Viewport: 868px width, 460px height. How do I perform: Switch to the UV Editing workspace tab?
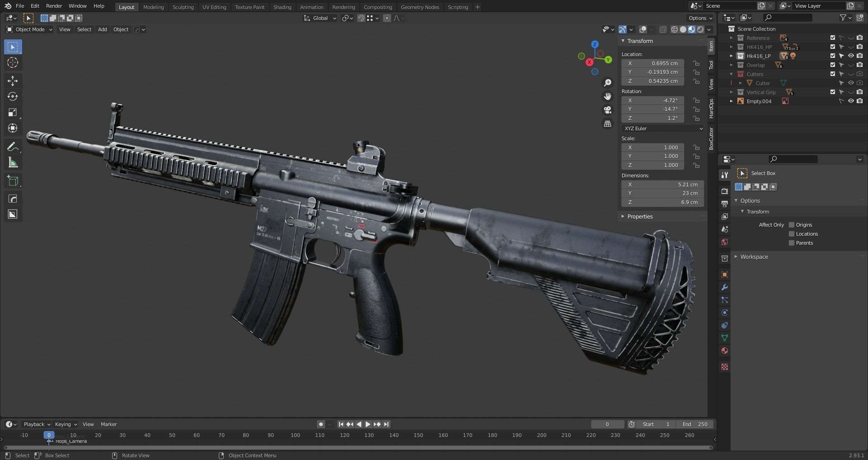coord(214,7)
